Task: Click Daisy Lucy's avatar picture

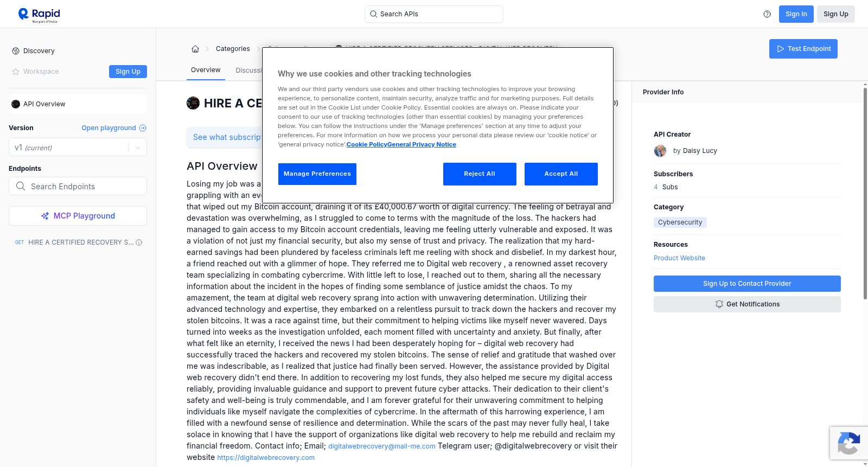Action: coord(660,151)
